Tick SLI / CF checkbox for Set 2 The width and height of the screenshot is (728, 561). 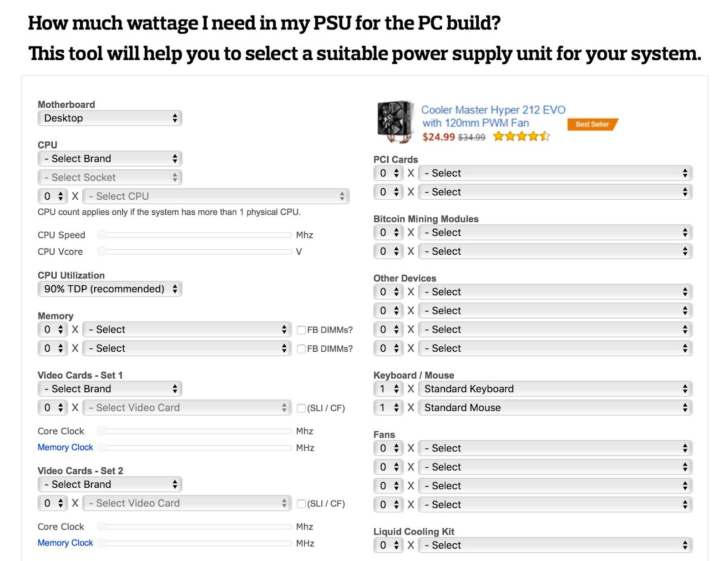301,504
